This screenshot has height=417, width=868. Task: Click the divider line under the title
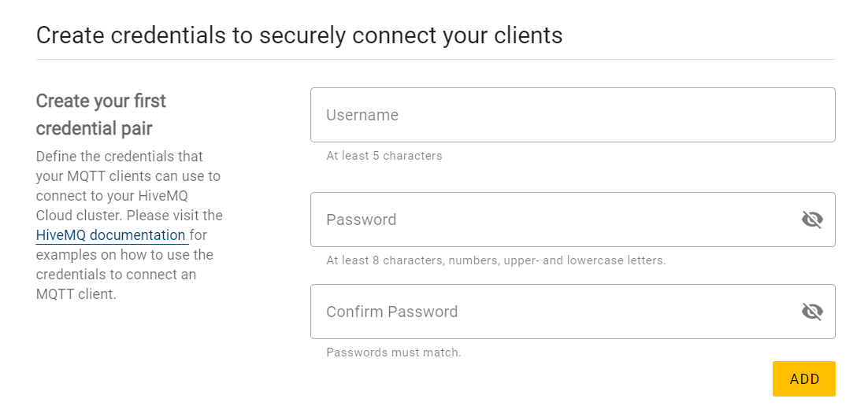coord(436,59)
